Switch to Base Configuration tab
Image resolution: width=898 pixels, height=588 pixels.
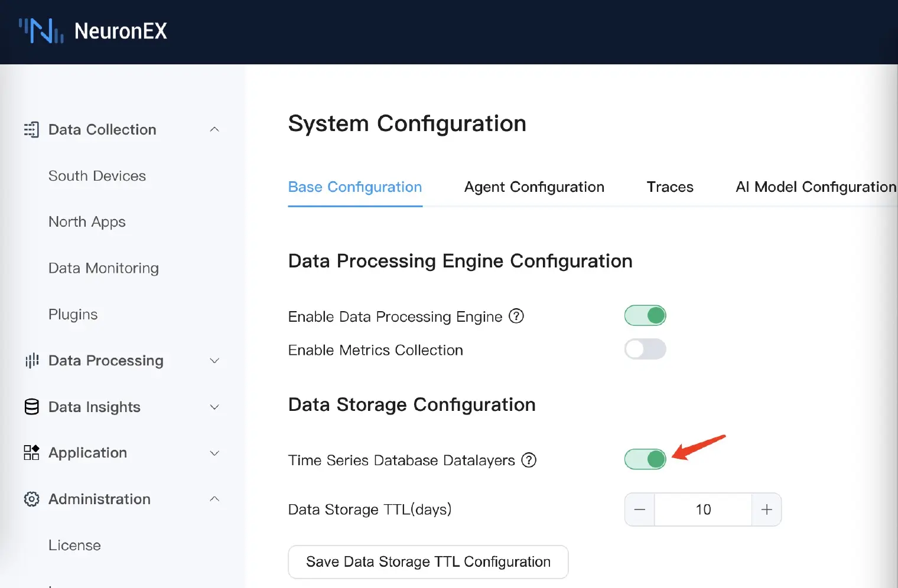355,187
